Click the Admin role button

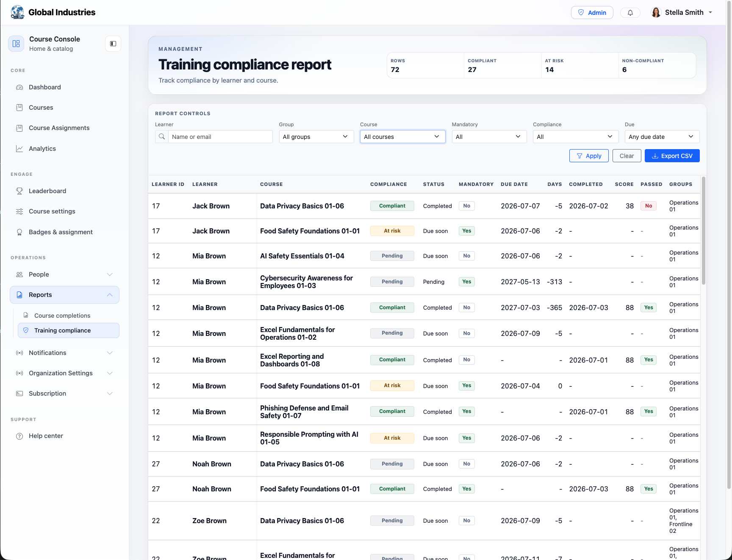592,13
